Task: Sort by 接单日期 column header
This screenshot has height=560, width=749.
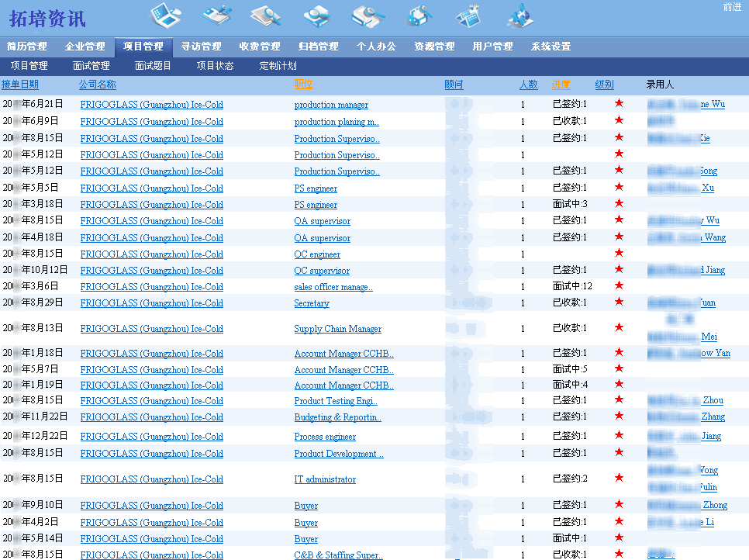Action: tap(20, 85)
